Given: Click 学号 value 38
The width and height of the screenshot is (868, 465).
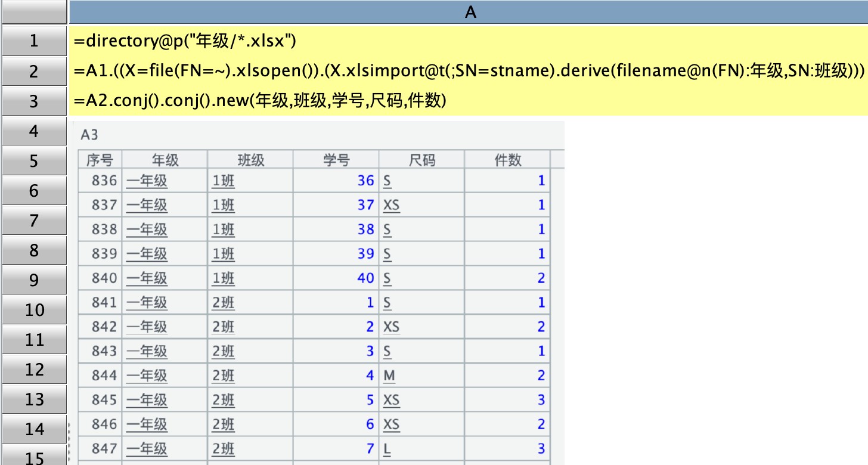Looking at the screenshot, I should pos(365,230).
